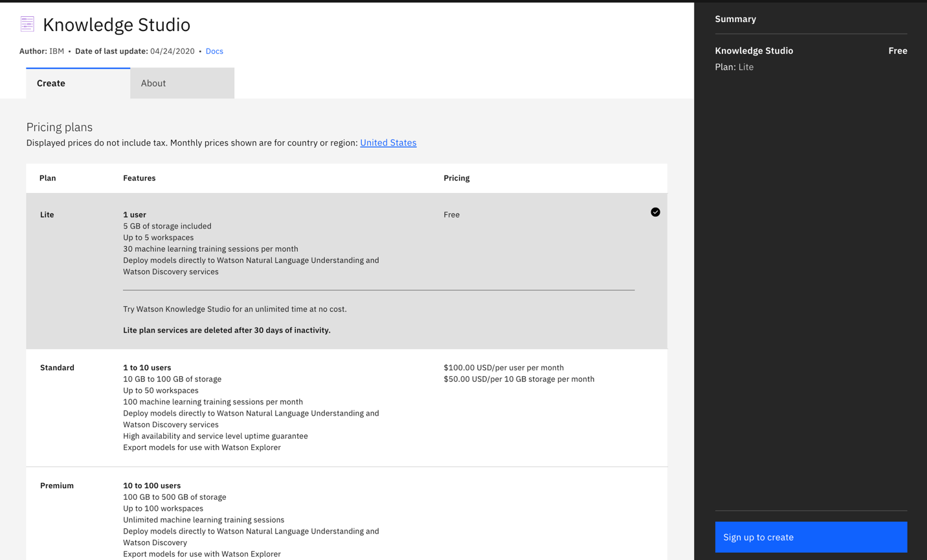Click the Knowledge Studio service icon
The height and width of the screenshot is (560, 927).
(27, 24)
